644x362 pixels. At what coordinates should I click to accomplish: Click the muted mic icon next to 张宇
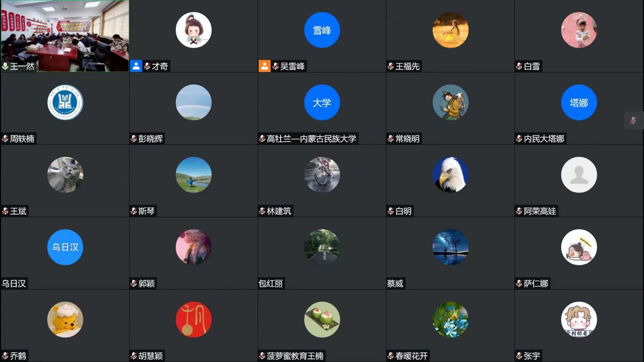pos(519,356)
